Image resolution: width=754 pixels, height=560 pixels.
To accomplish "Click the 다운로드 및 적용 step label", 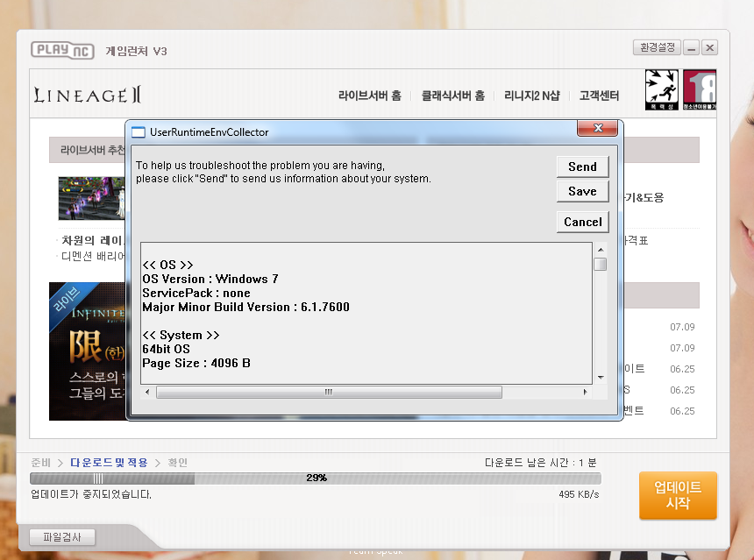I will (109, 463).
